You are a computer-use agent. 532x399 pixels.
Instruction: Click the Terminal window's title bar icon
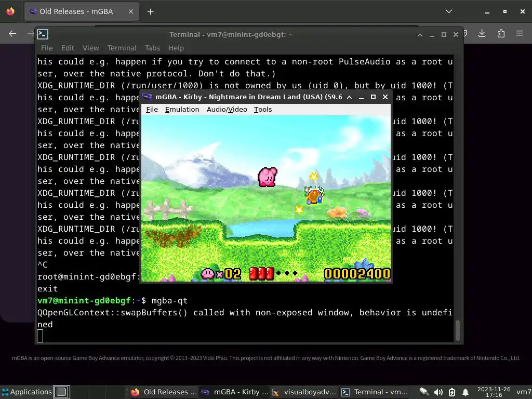pyautogui.click(x=43, y=34)
